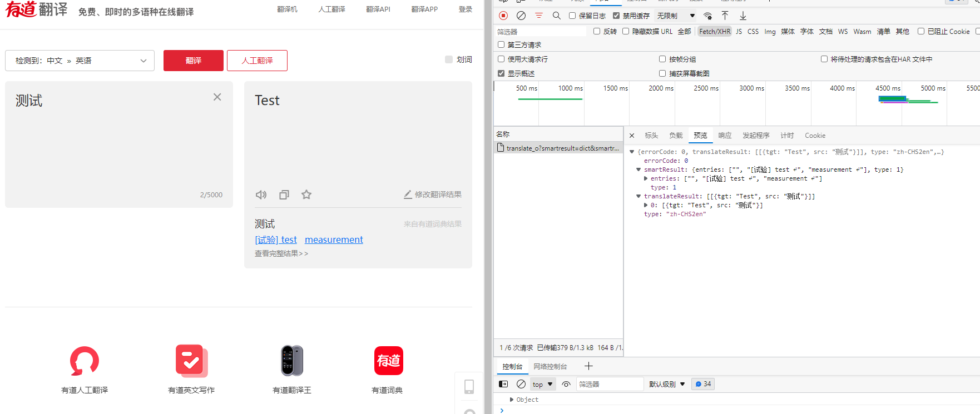Toggle console sidebar icon
The width and height of the screenshot is (980, 414).
point(503,384)
